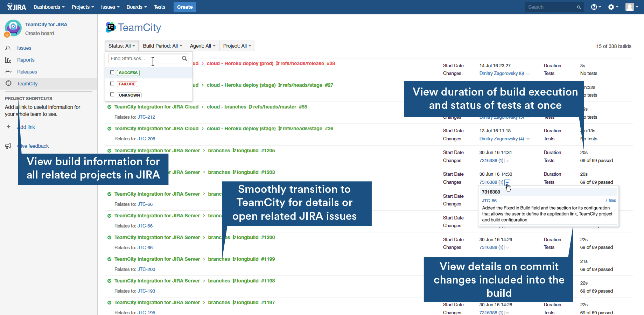Click branch icon before refs/heads/master
The image size is (644, 315).
click(251, 107)
